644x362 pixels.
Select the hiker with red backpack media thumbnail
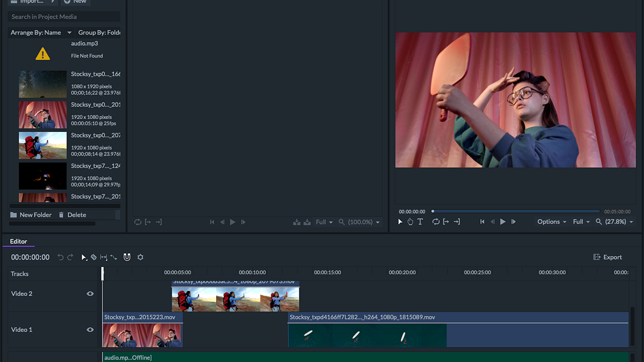[x=43, y=145]
